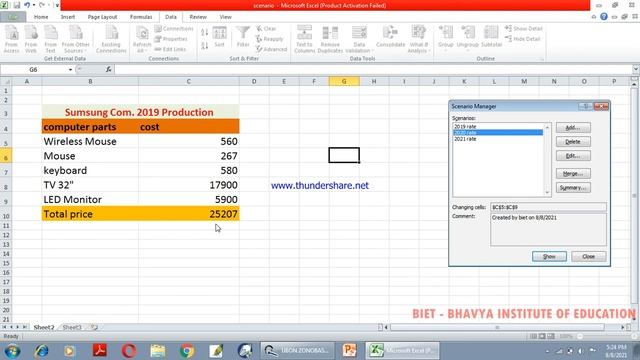Click Add button in Scenario Manager
Viewport: 640px width, 360px height.
pos(573,128)
